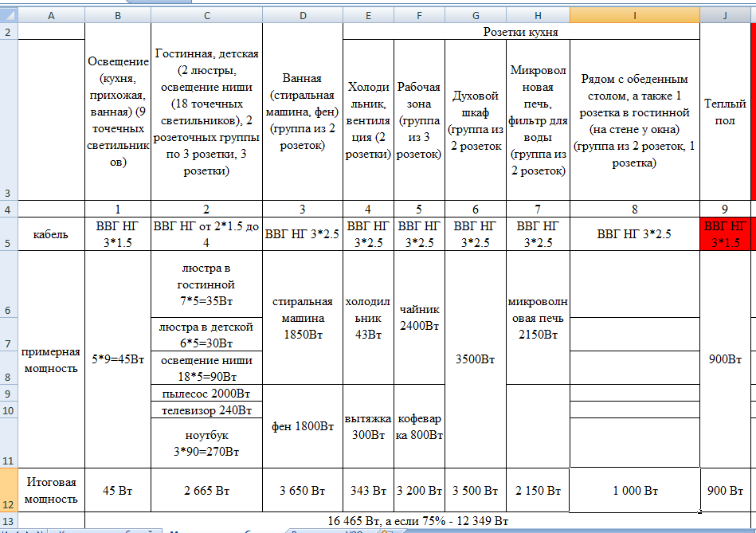Click the 'Освещение (кухня, прихожая, ванная)' cell

pos(118,112)
